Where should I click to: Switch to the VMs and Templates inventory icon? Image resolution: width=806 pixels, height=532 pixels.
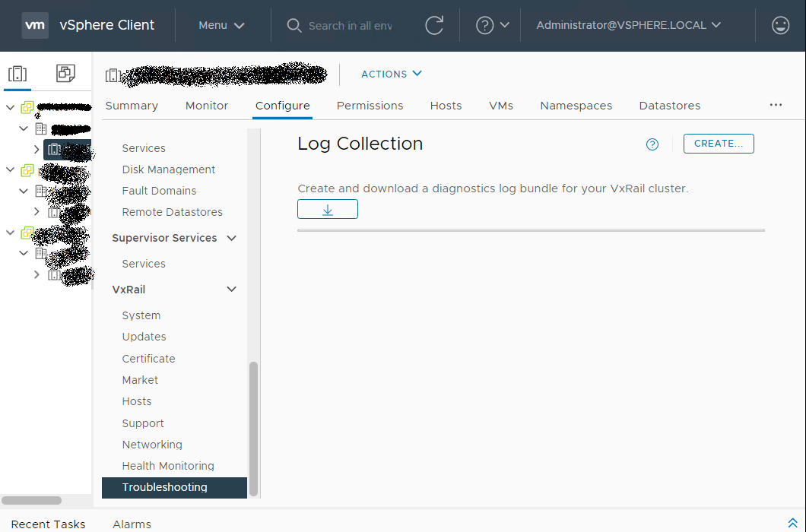(65, 73)
